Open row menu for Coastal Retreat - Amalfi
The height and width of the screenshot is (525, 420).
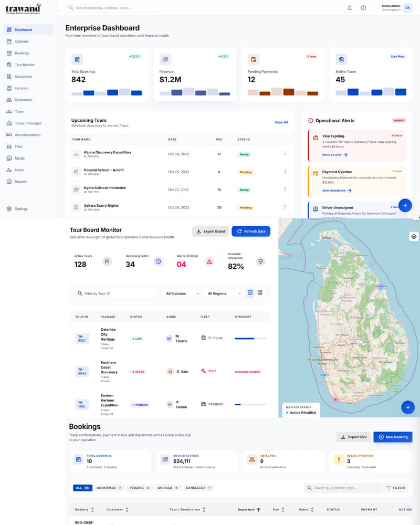click(285, 172)
